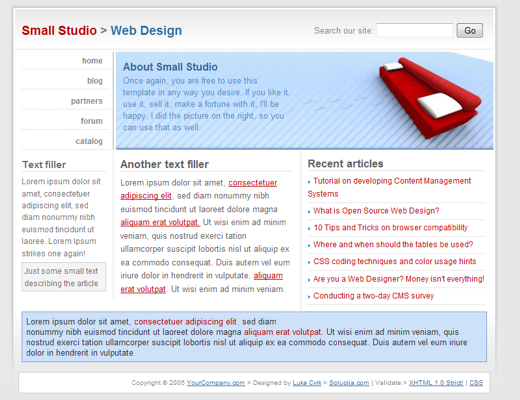520x400 pixels.
Task: Open Where and when should tables article
Action: (393, 244)
